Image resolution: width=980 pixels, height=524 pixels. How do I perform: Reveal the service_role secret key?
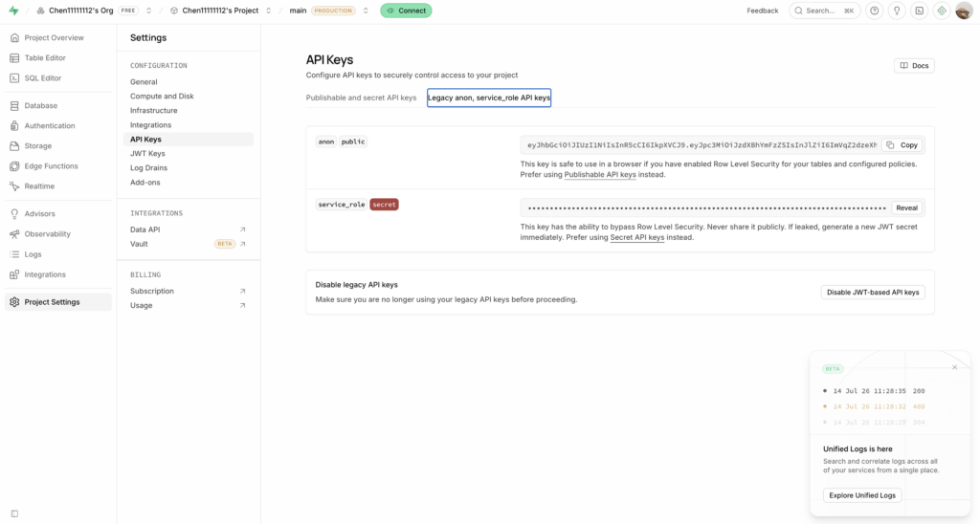click(906, 208)
